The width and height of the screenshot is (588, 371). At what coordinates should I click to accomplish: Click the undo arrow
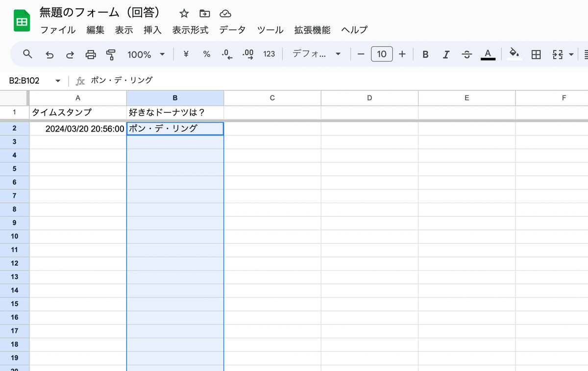point(49,54)
